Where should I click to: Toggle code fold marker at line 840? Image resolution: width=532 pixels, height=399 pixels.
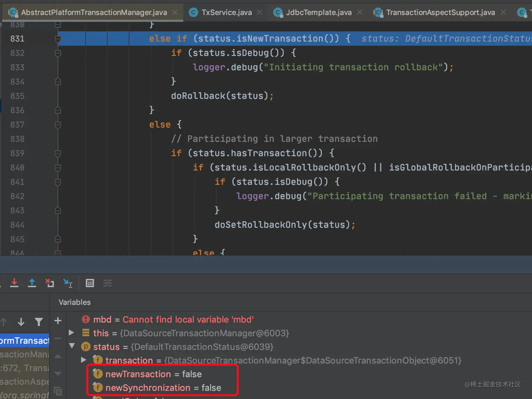[58, 168]
